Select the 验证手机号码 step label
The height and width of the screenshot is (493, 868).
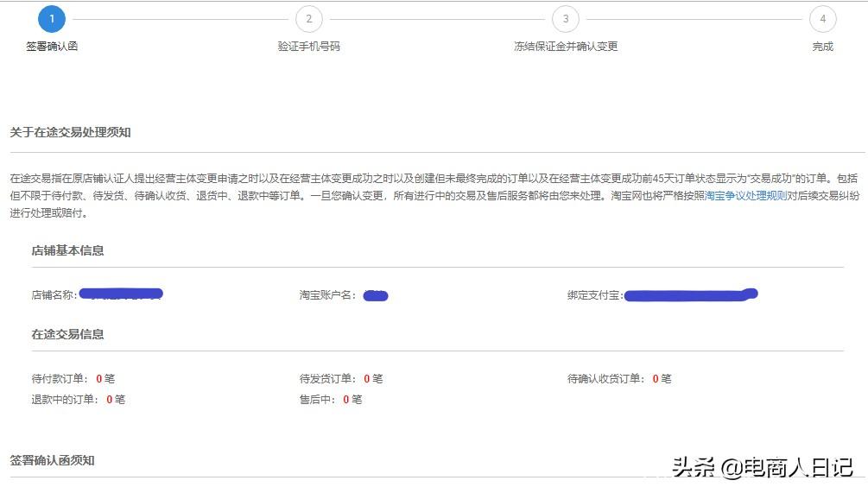tap(309, 47)
